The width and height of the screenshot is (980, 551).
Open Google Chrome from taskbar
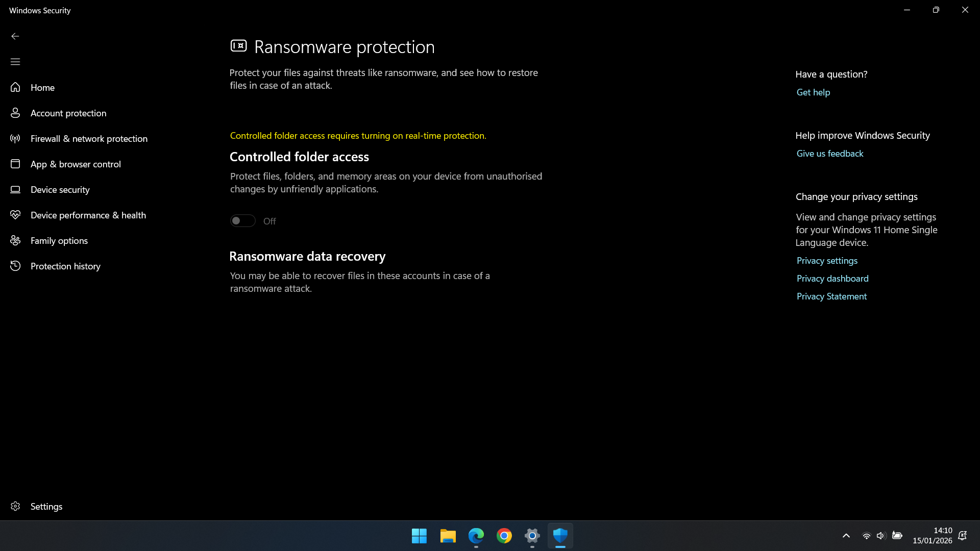pyautogui.click(x=504, y=536)
